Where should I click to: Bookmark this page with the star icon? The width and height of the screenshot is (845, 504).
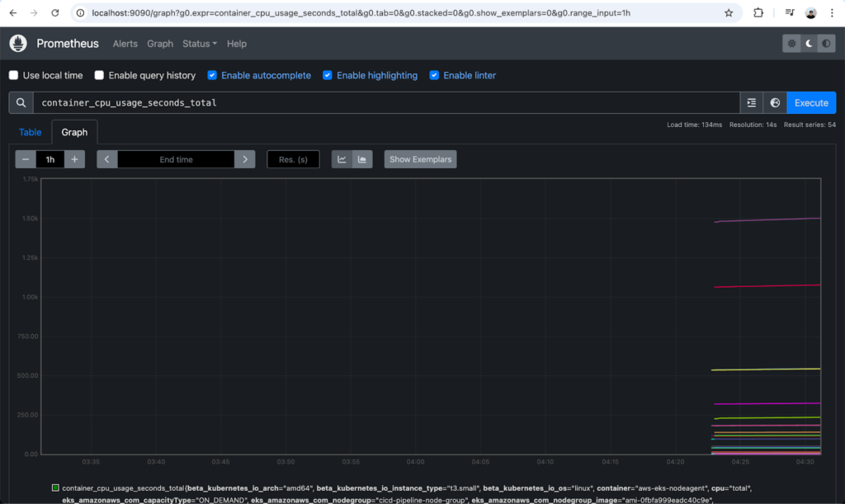click(729, 13)
